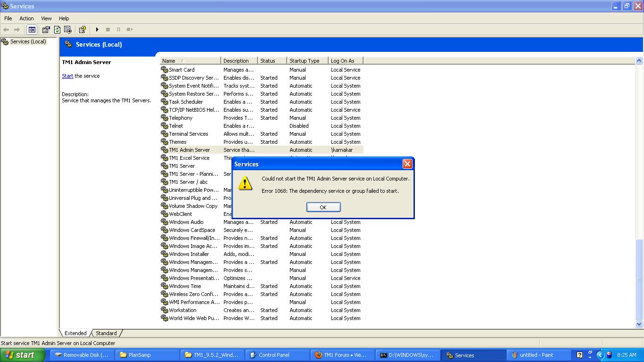Image resolution: width=644 pixels, height=362 pixels.
Task: Sort by the Startup Type column header
Action: point(307,61)
